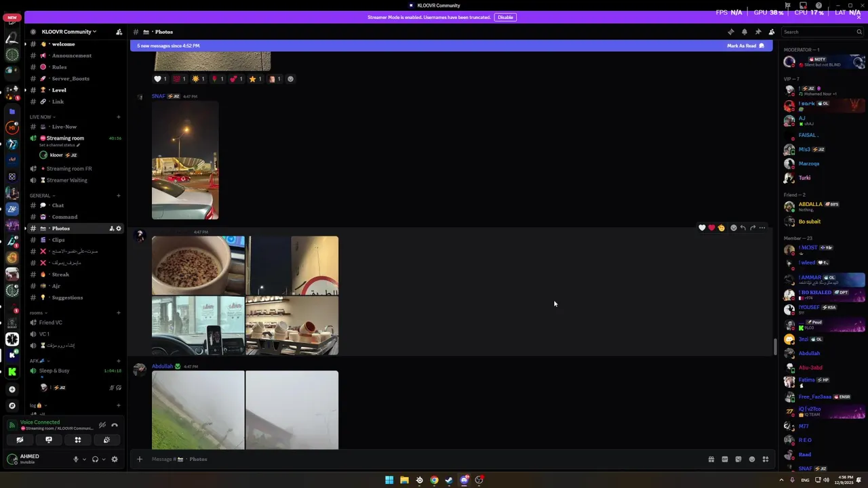Screen dimensions: 868x488
Task: Open the emoji picker in message bar
Action: pyautogui.click(x=752, y=459)
